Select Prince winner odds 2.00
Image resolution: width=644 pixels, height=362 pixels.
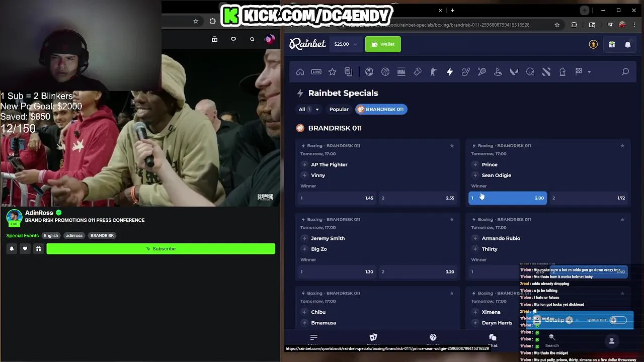508,198
